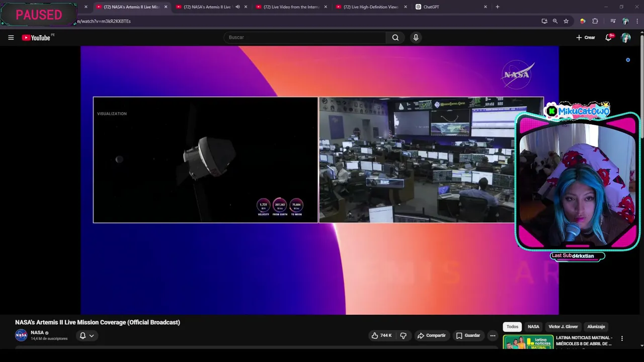Click the install app icon in address bar
The width and height of the screenshot is (644, 362).
[x=544, y=21]
